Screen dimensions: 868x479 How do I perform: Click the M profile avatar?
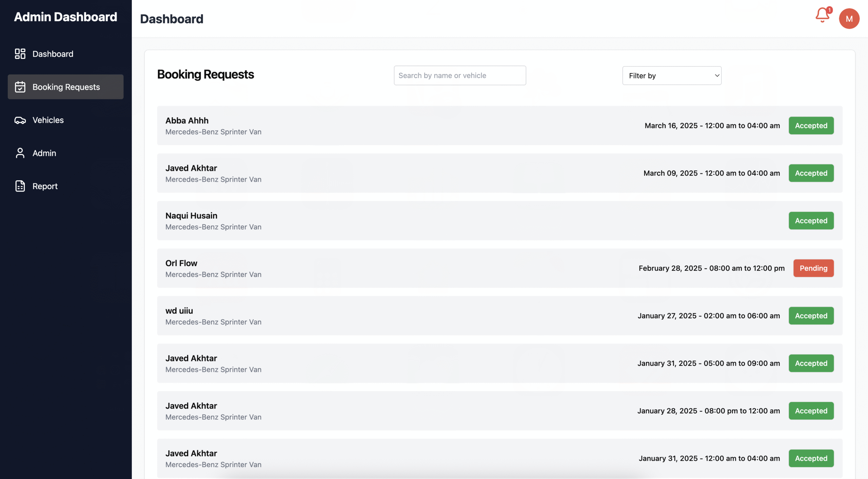pos(849,19)
